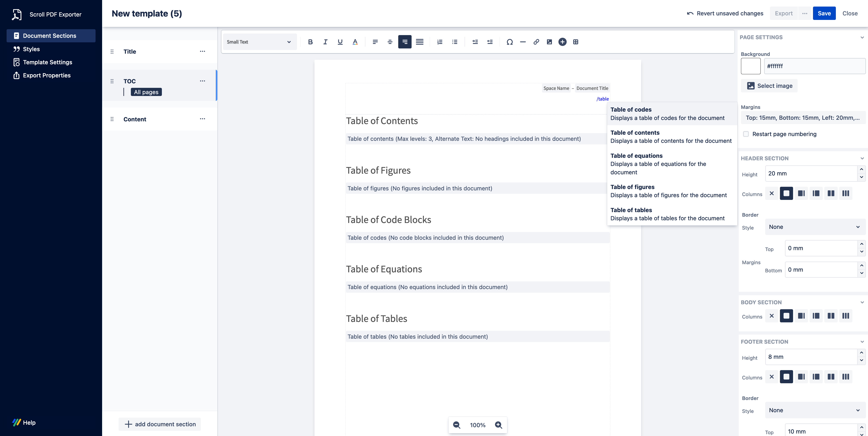This screenshot has height=436, width=868.
Task: Insert a numbered list
Action: click(440, 42)
